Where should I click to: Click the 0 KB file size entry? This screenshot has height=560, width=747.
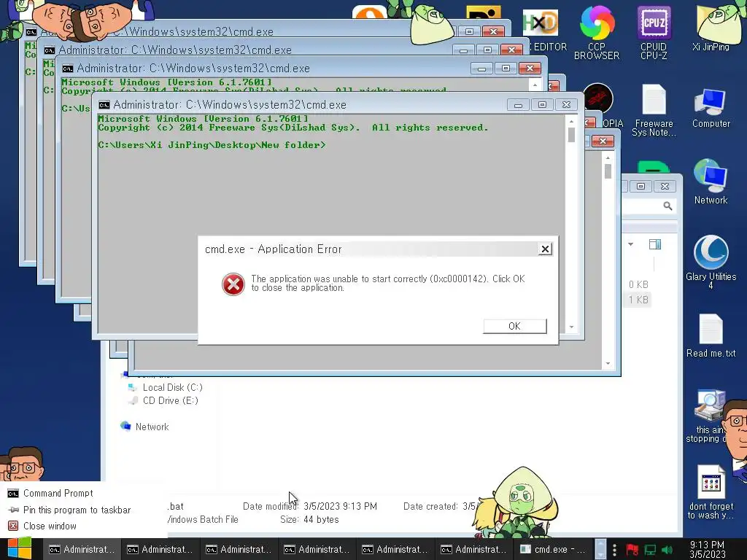click(x=638, y=284)
